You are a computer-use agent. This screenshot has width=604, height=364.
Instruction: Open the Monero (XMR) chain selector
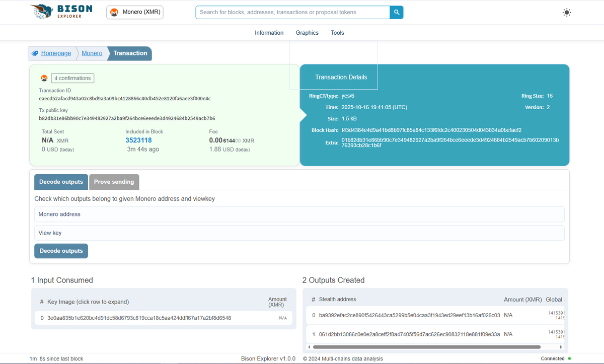coord(135,12)
